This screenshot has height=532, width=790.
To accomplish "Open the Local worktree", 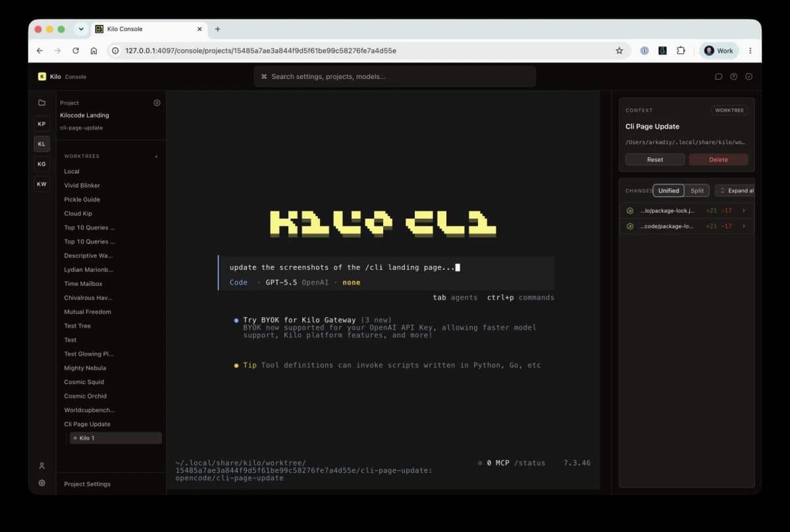I will [72, 171].
